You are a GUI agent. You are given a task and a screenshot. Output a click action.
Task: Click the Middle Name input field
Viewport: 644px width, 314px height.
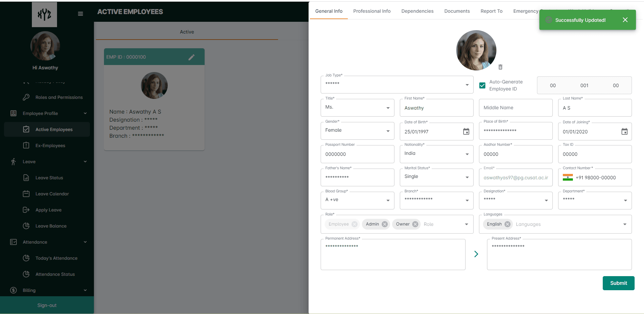click(516, 108)
